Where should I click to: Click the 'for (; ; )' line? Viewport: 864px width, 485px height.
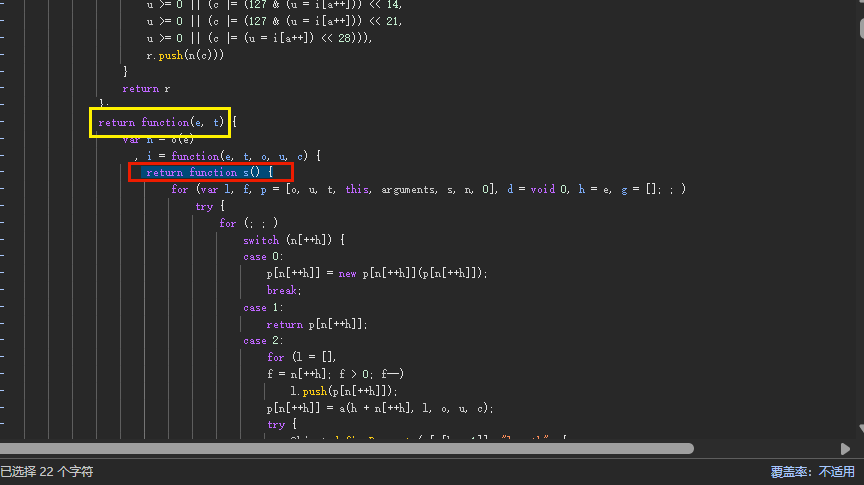point(249,223)
